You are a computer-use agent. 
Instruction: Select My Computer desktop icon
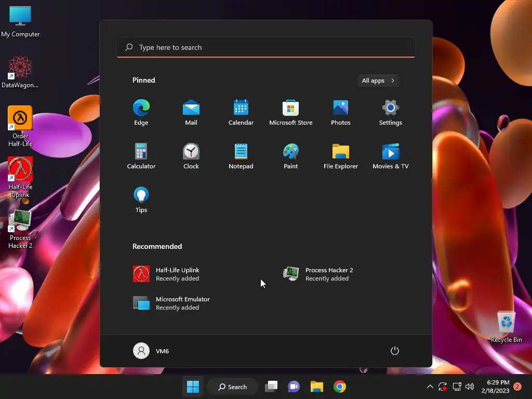[x=20, y=21]
